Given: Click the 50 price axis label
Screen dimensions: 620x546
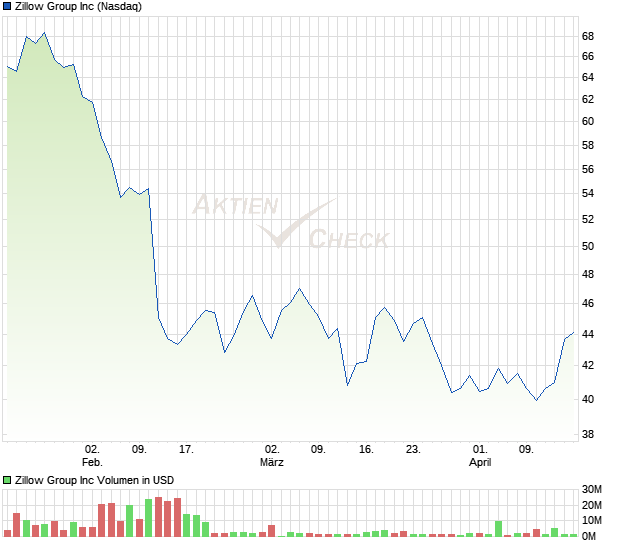Looking at the screenshot, I should point(588,246).
